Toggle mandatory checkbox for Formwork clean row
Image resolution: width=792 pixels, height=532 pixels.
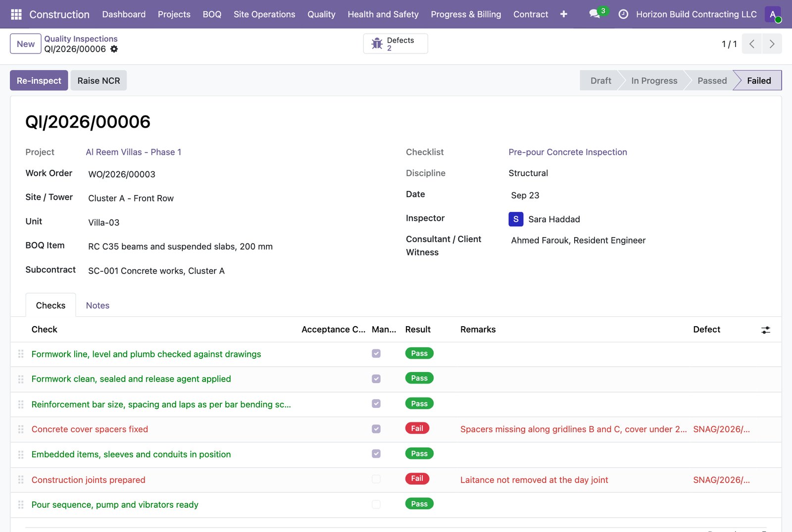coord(376,379)
